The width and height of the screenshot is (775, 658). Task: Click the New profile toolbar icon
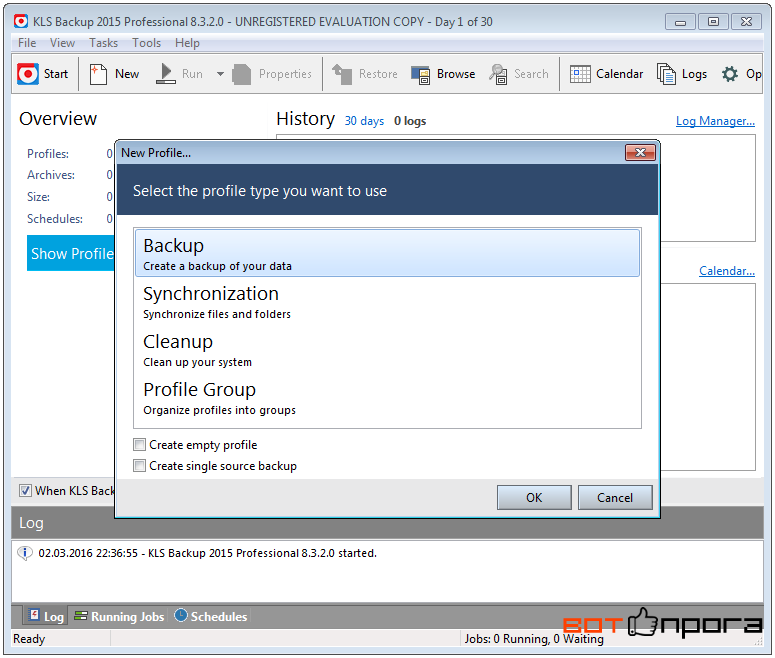(x=98, y=74)
